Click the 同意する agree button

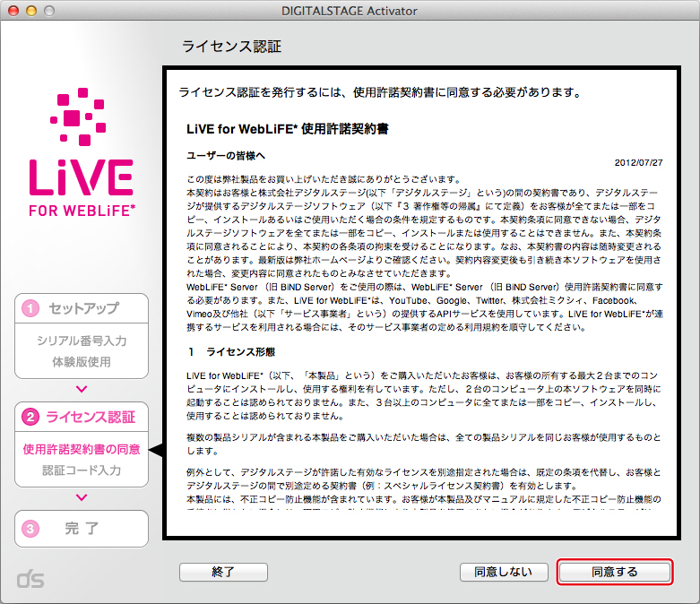pyautogui.click(x=615, y=572)
